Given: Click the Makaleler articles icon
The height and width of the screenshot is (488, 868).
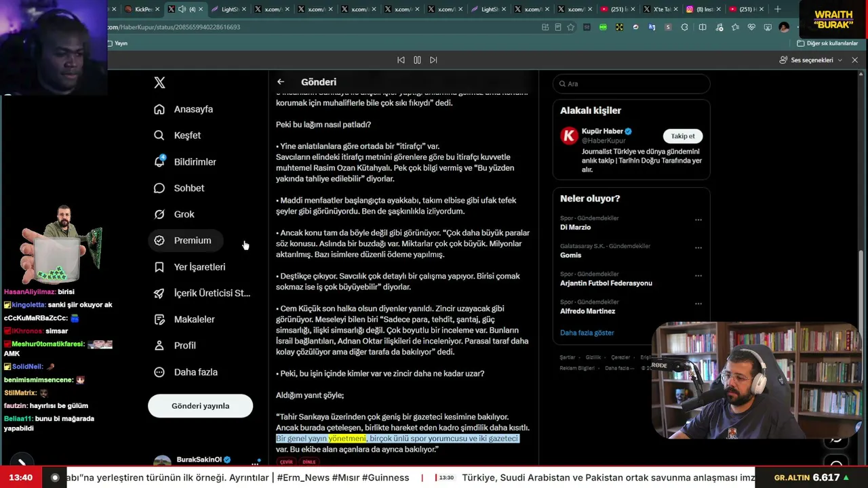Looking at the screenshot, I should [159, 319].
